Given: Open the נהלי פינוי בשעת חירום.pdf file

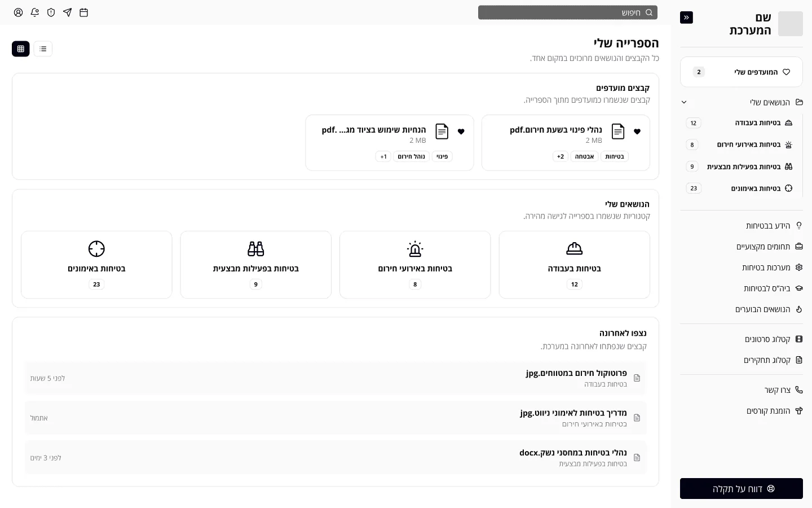Looking at the screenshot, I should (566, 143).
